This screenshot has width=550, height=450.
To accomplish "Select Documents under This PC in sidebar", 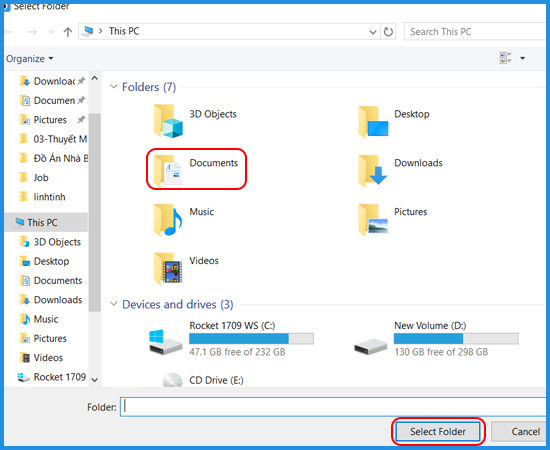I will 51,281.
